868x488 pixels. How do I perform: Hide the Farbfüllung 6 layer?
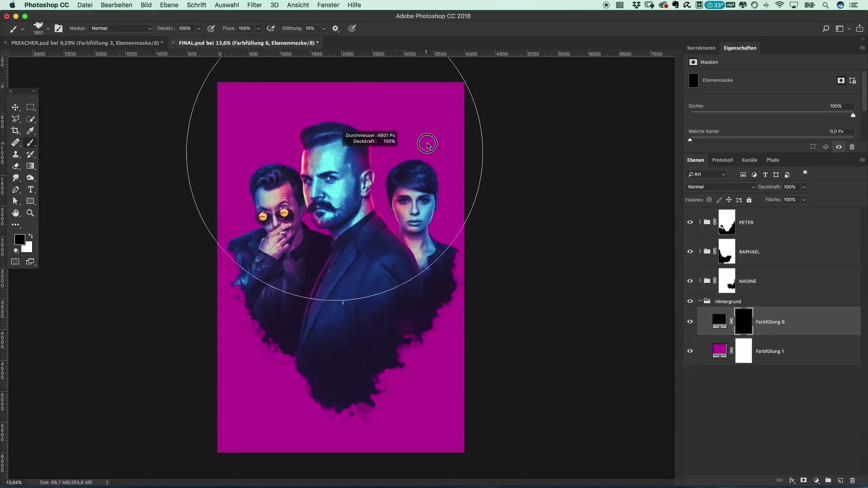690,322
